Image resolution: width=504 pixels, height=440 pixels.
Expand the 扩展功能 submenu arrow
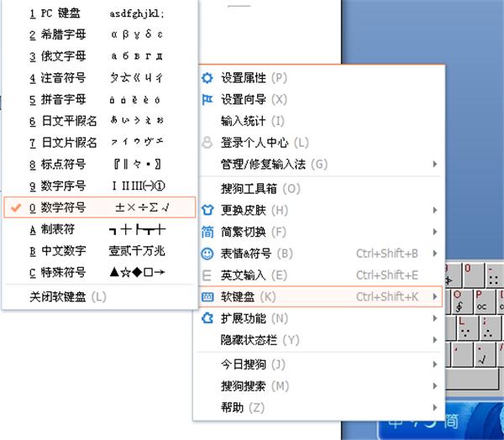pos(435,318)
